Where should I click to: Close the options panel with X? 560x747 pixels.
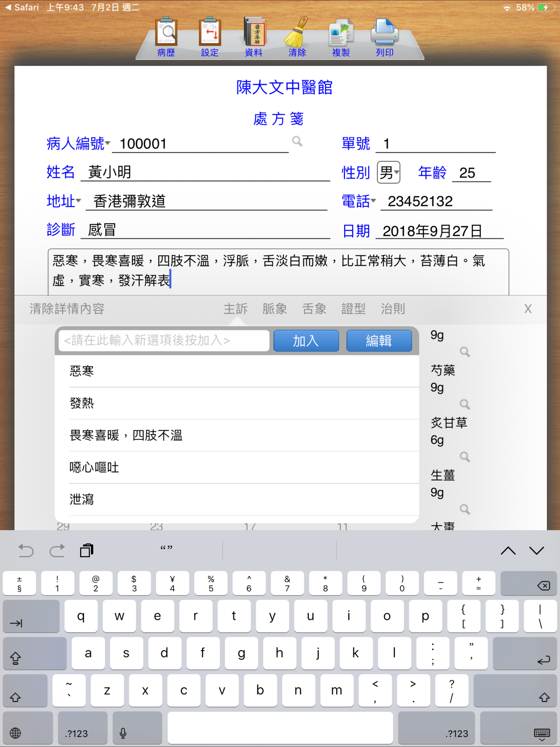point(528,309)
